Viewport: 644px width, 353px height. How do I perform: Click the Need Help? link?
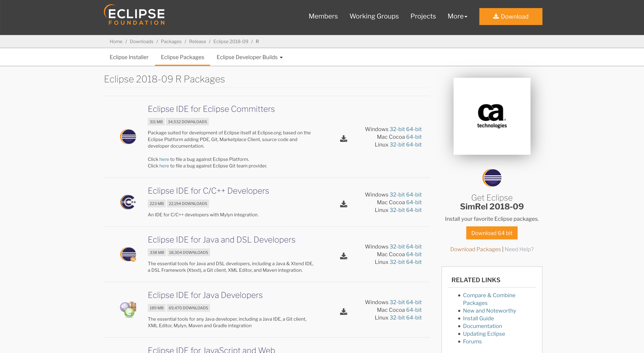[x=519, y=249]
